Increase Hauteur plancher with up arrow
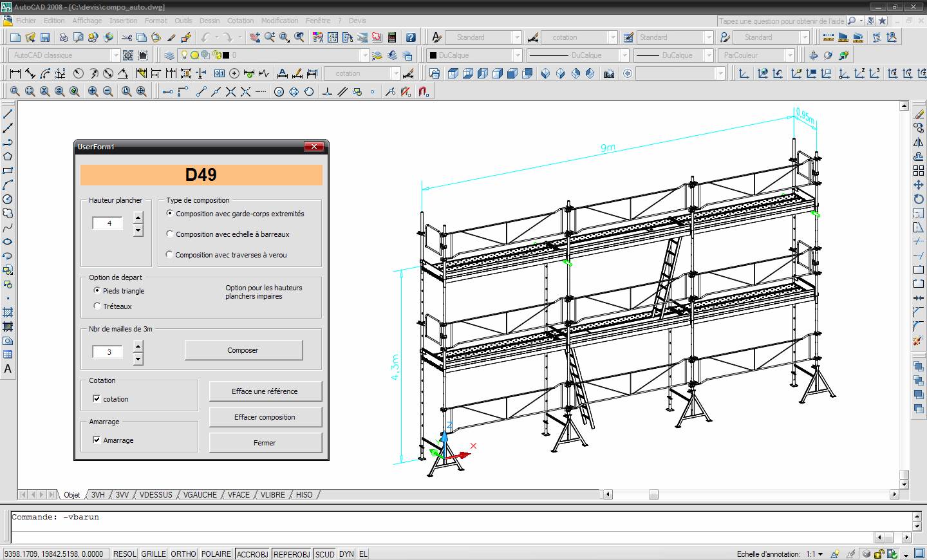This screenshot has height=560, width=927. point(138,218)
